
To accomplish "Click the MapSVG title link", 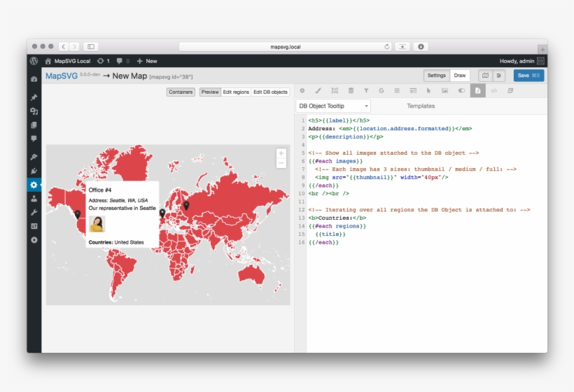I will [x=62, y=76].
